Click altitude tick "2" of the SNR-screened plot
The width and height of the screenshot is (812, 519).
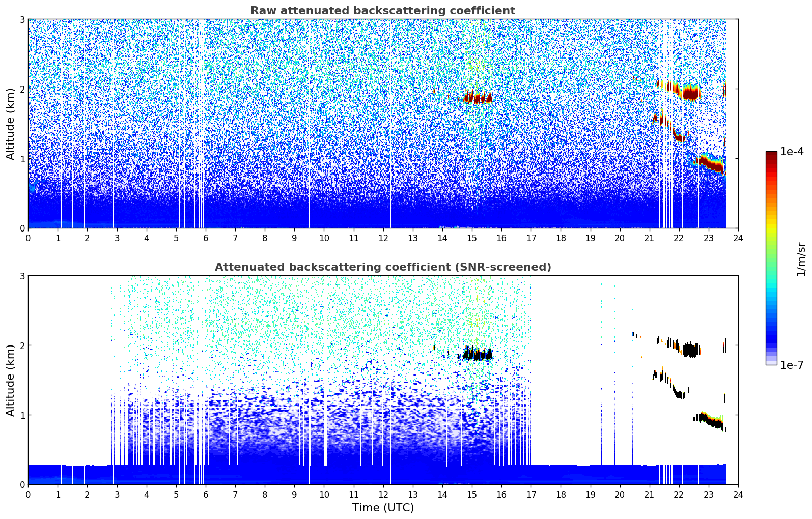pos(22,345)
